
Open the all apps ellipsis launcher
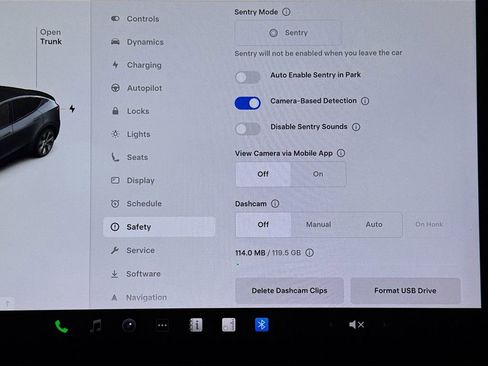[162, 325]
